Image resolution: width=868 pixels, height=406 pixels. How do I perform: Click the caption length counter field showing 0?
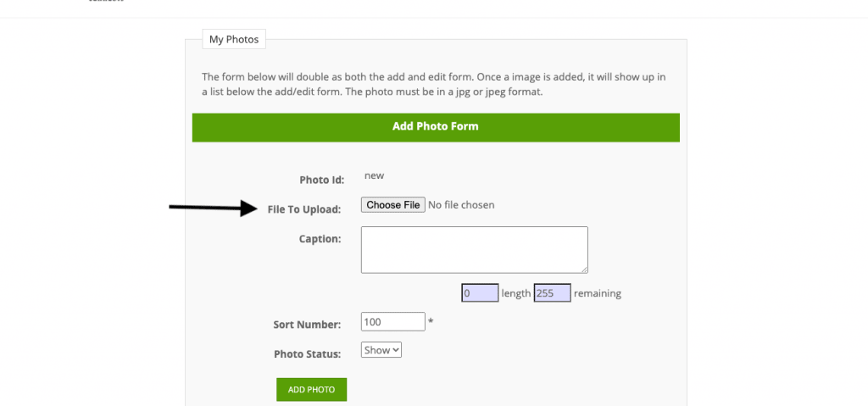(x=480, y=293)
